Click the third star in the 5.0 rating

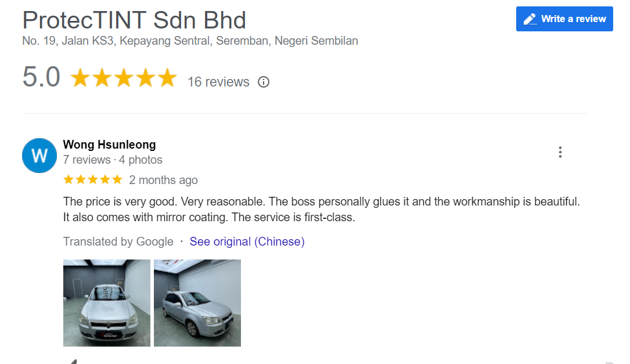(124, 76)
